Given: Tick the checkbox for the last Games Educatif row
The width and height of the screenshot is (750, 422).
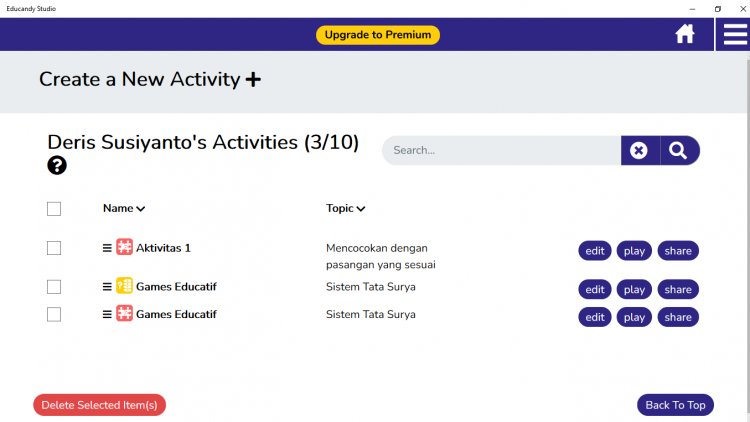Looking at the screenshot, I should (54, 314).
